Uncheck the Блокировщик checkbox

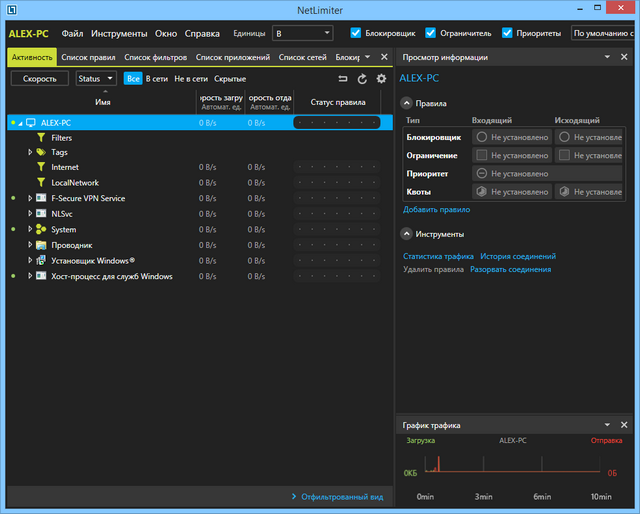[356, 33]
